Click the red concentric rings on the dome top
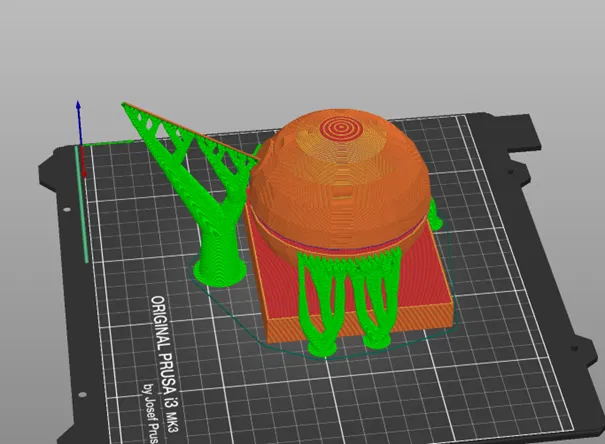 coord(341,127)
